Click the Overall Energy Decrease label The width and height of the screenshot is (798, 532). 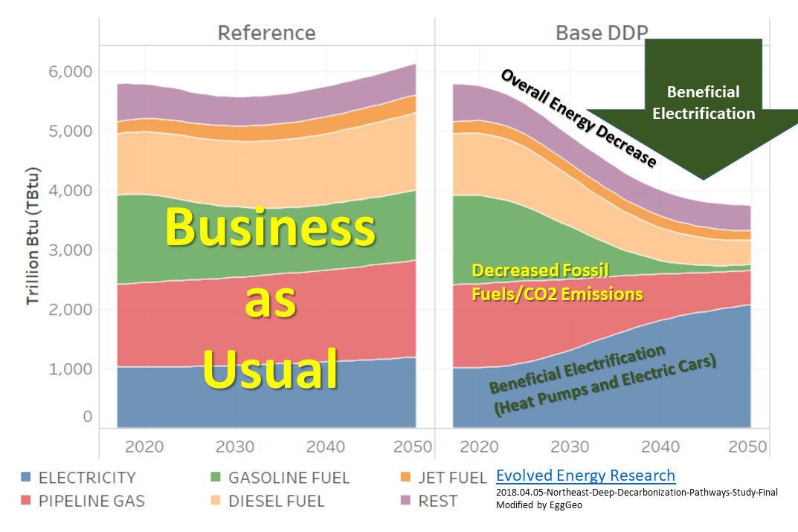pos(578,118)
